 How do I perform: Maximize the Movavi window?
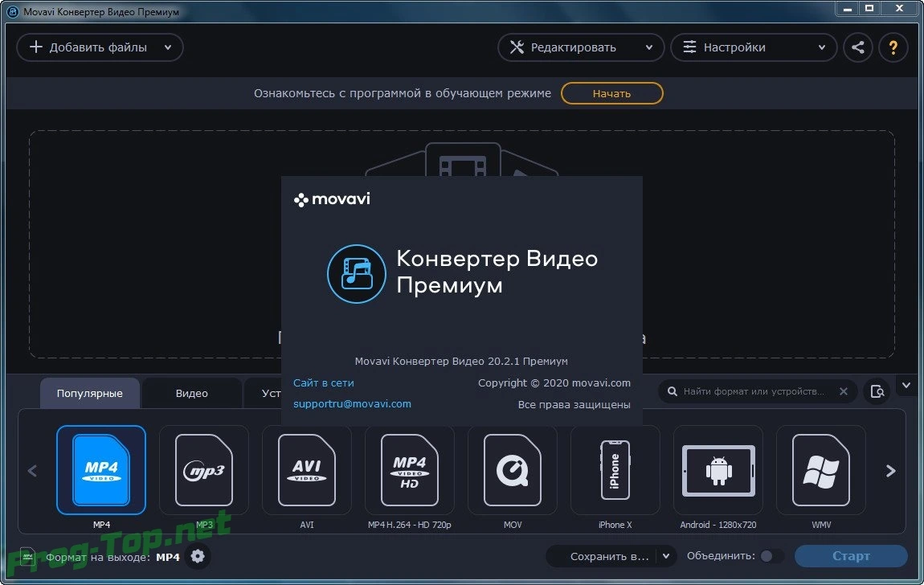click(869, 8)
